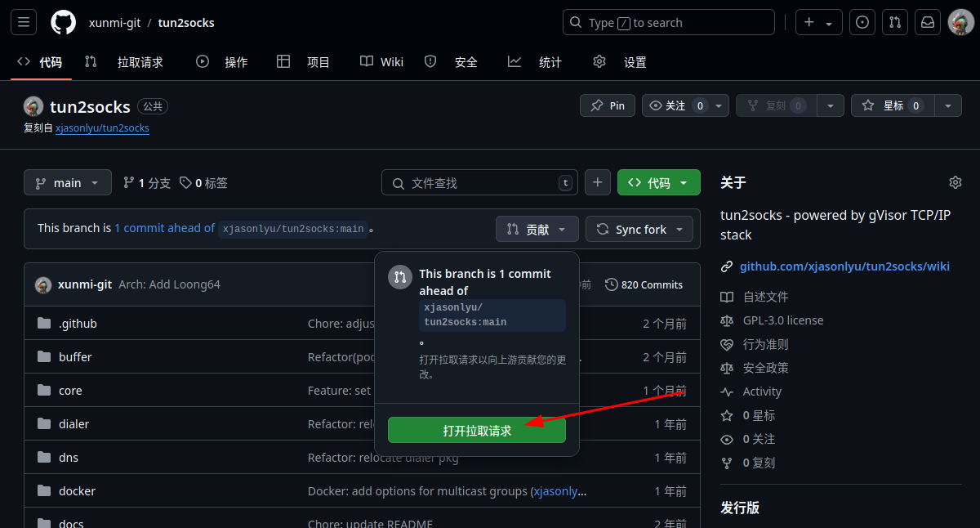
Task: Click the tun2socks repository avatar
Action: [33, 106]
